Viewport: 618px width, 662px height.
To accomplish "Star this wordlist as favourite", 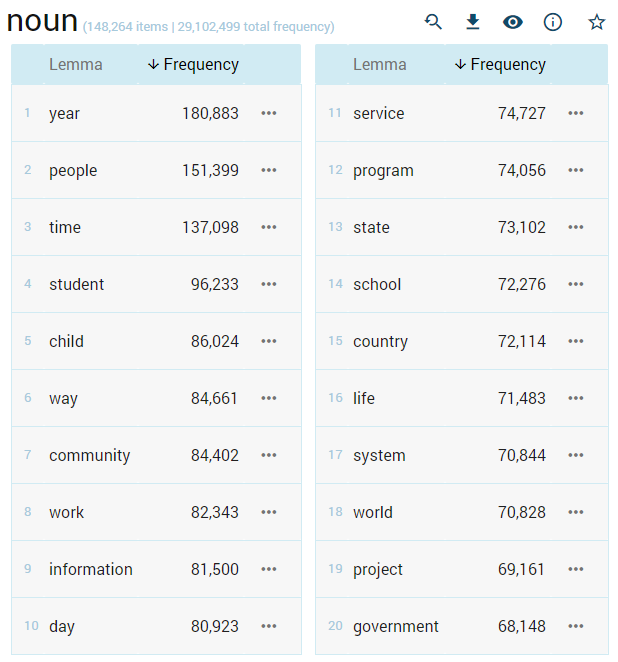I will (597, 22).
